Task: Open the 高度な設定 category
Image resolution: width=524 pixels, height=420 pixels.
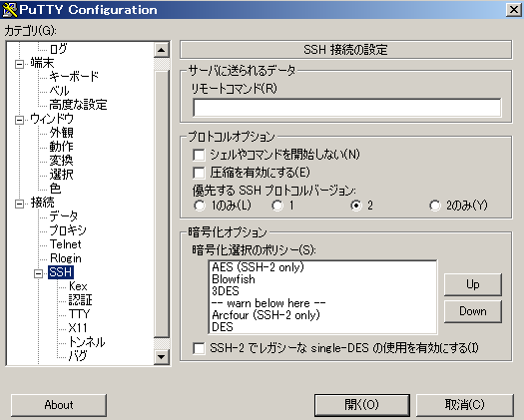Action: click(x=78, y=105)
